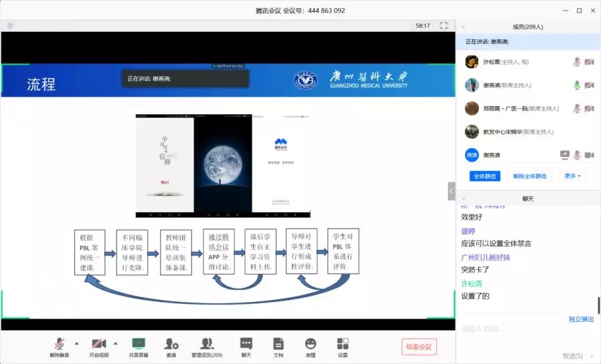Expand video options arrow beside 开启视频
This screenshot has height=364, width=601.
pyautogui.click(x=115, y=343)
